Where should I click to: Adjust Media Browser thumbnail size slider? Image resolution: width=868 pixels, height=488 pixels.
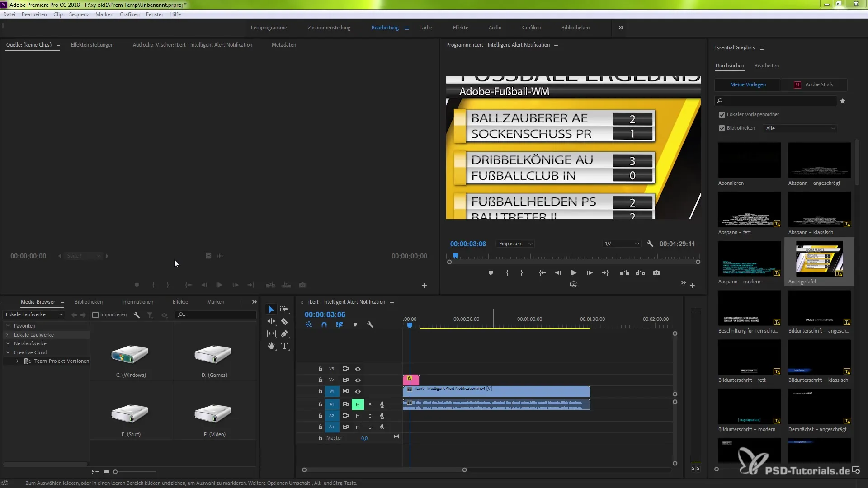(115, 472)
